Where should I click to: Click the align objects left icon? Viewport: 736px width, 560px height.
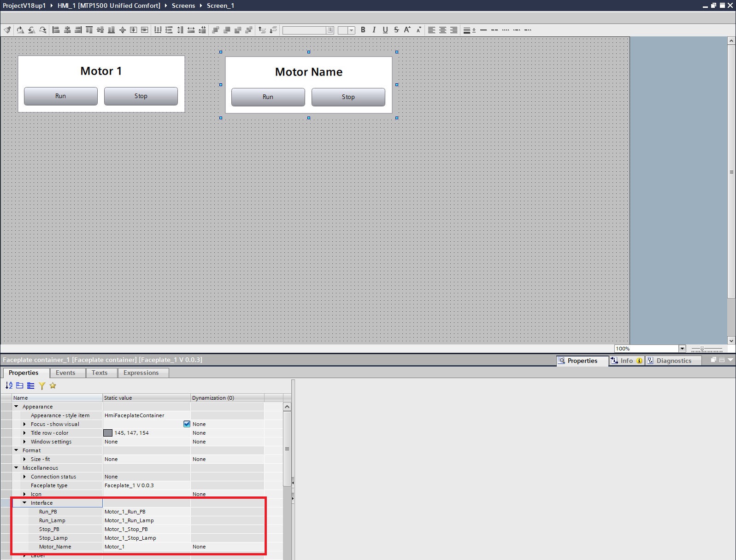56,30
